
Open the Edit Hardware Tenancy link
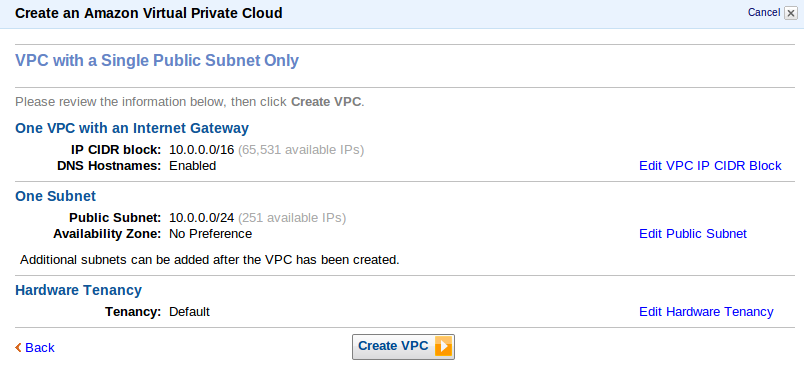706,312
